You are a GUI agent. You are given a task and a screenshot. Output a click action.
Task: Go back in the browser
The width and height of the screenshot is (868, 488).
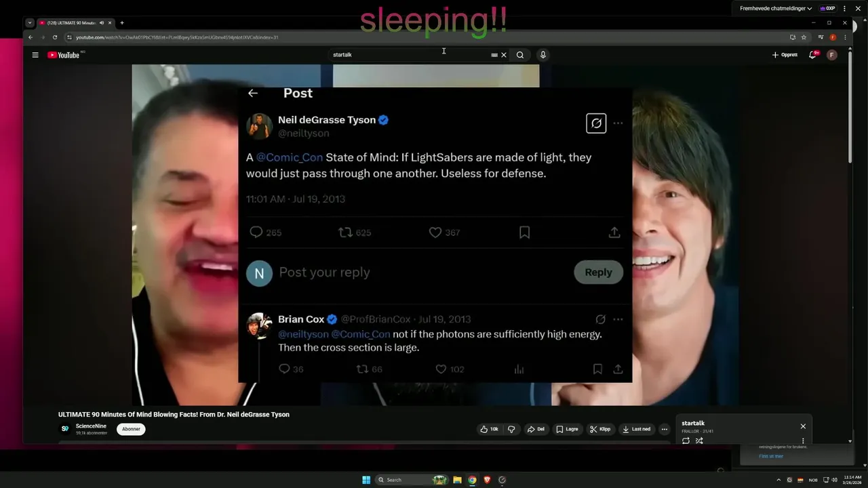click(x=31, y=37)
